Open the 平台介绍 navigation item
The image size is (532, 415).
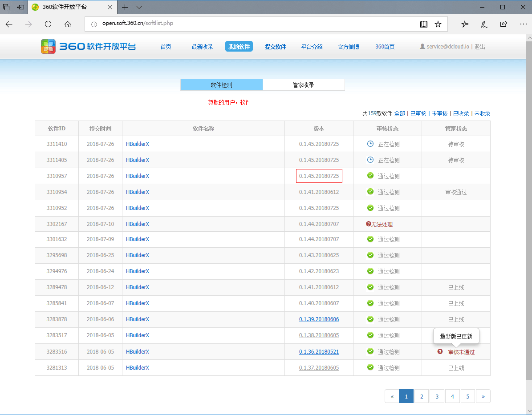click(312, 47)
